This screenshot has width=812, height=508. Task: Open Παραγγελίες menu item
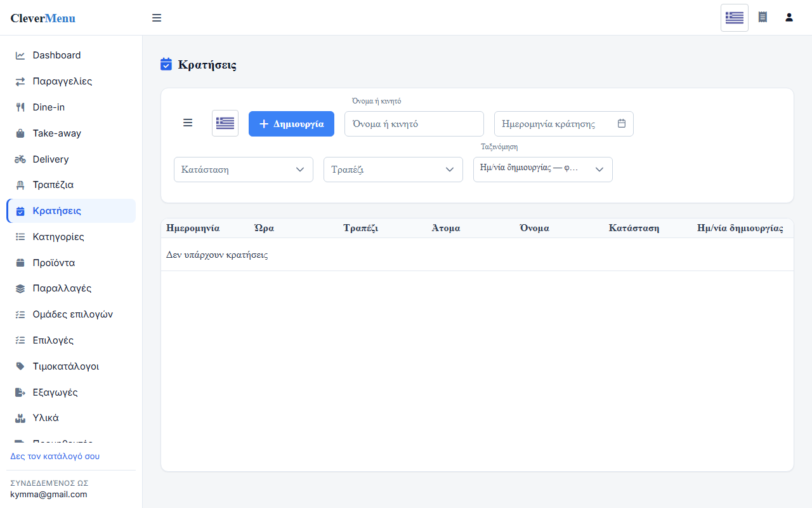[71, 81]
